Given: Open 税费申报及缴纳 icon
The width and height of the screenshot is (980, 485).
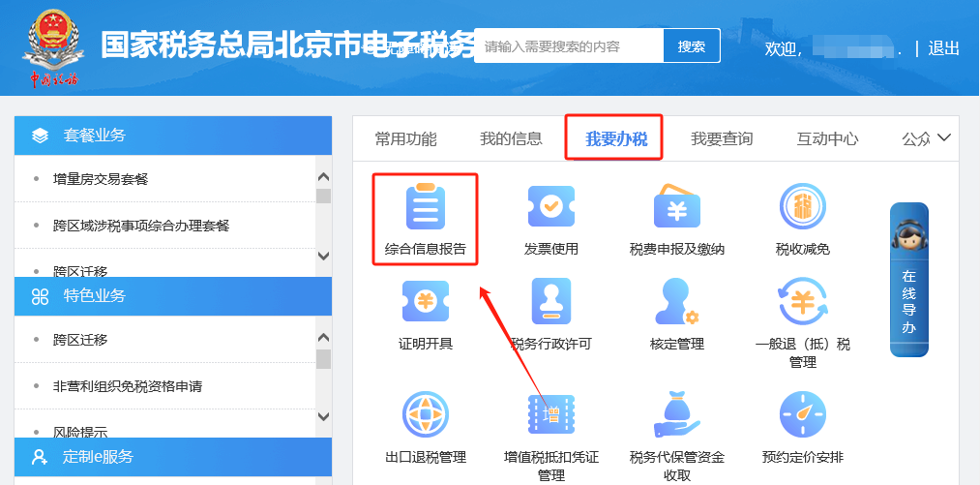Looking at the screenshot, I should (x=676, y=207).
